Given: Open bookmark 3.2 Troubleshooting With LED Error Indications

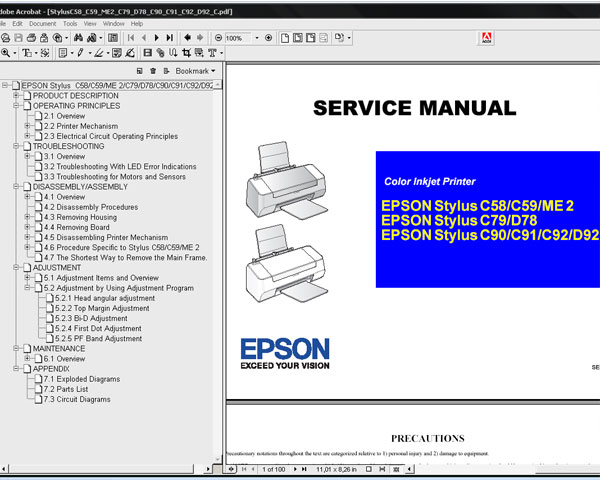Looking at the screenshot, I should (120, 167).
